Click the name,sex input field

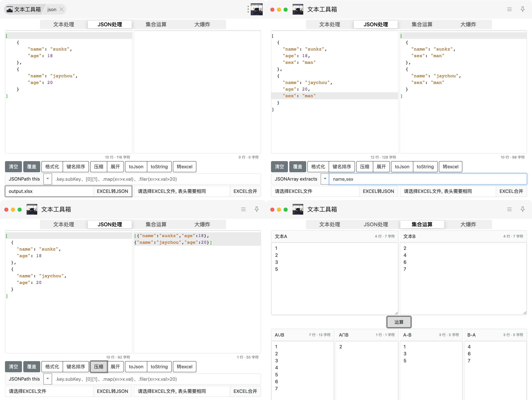(x=428, y=179)
